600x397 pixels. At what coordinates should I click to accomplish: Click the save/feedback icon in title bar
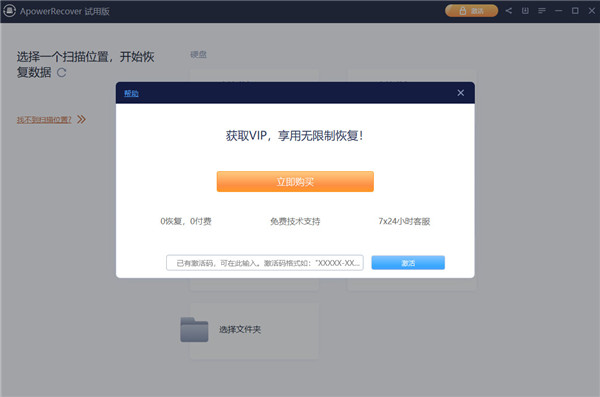click(x=525, y=11)
